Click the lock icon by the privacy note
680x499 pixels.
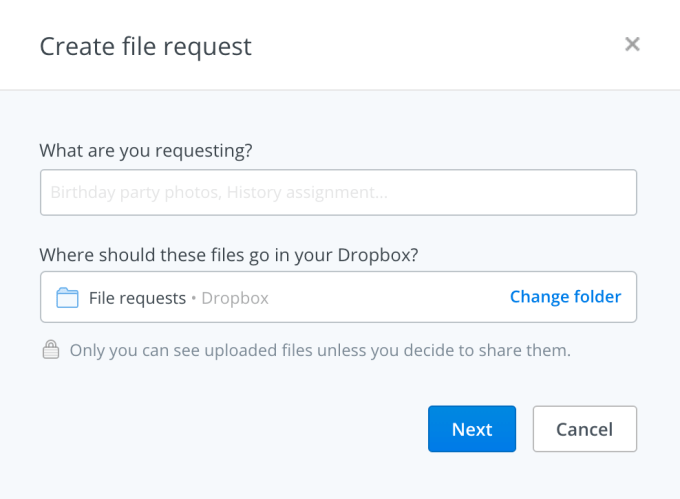(50, 350)
